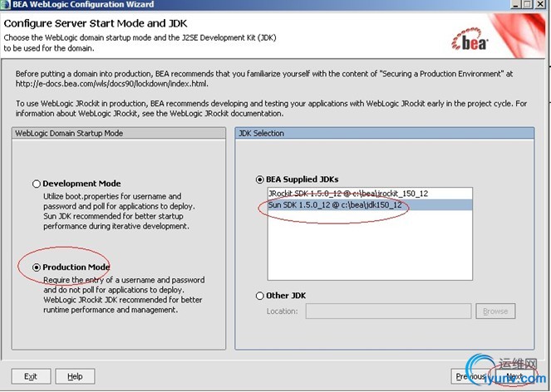This screenshot has height=392, width=551.
Task: Click the WebLogic wizard title bar icon
Action: [x=6, y=4]
